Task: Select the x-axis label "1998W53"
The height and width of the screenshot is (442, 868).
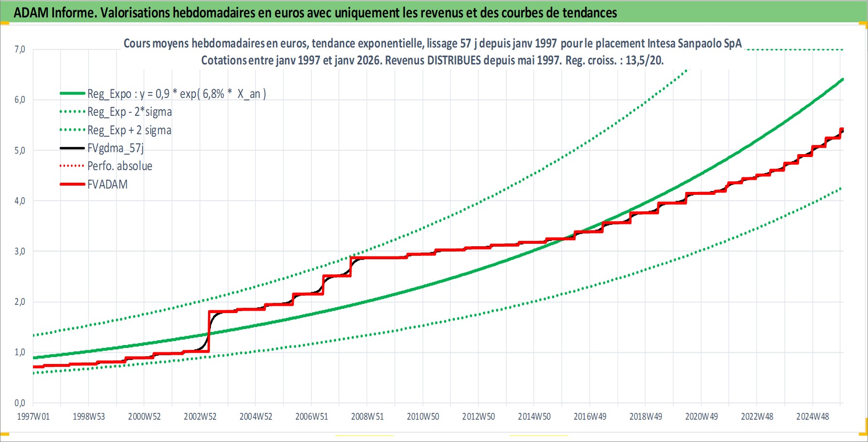Action: pyautogui.click(x=89, y=416)
